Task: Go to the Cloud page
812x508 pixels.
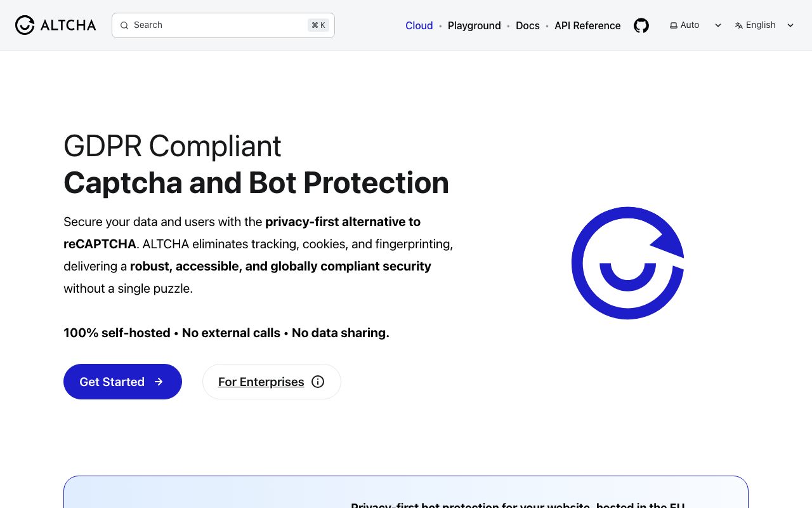Action: pos(419,25)
